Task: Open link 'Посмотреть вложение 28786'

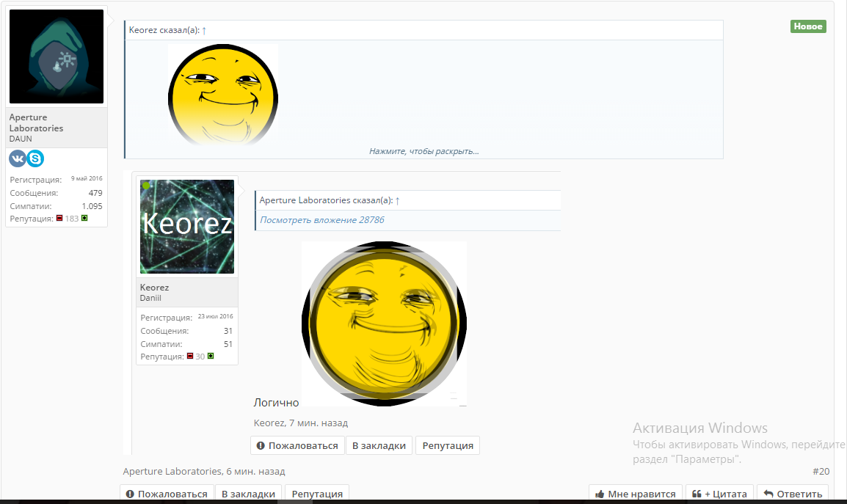Action: [322, 220]
